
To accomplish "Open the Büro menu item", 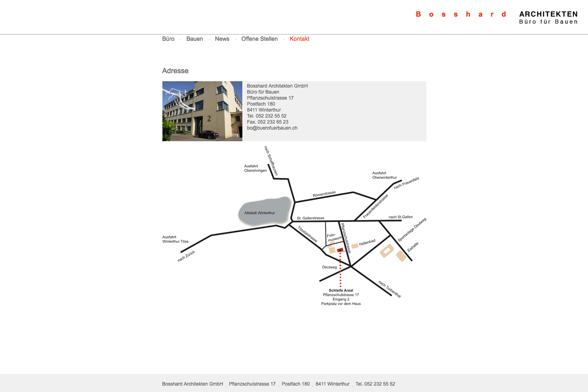I will click(x=168, y=39).
